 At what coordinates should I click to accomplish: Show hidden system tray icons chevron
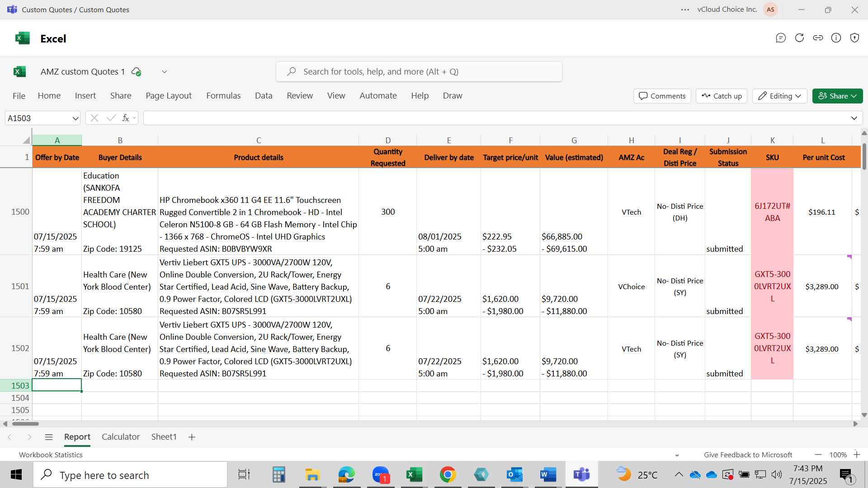[679, 474]
